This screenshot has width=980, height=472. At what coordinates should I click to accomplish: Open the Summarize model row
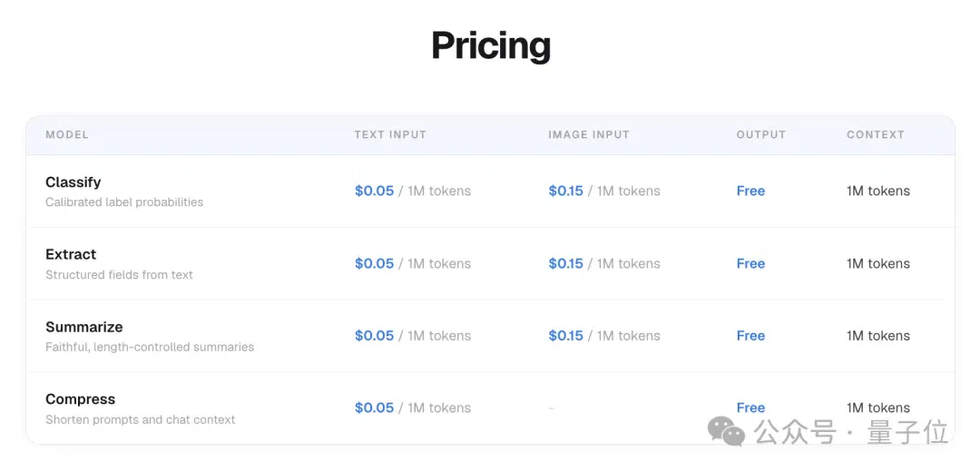point(490,336)
